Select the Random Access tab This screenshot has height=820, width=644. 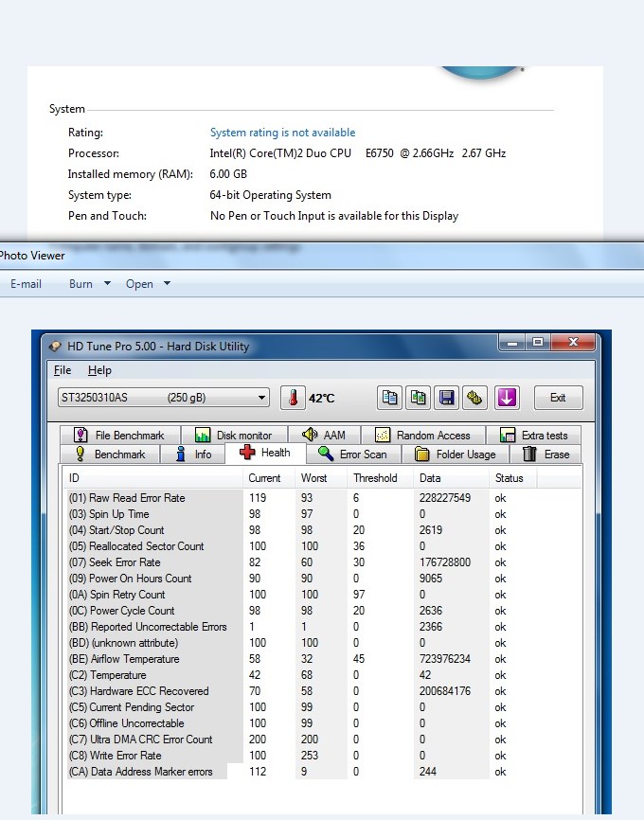422,436
